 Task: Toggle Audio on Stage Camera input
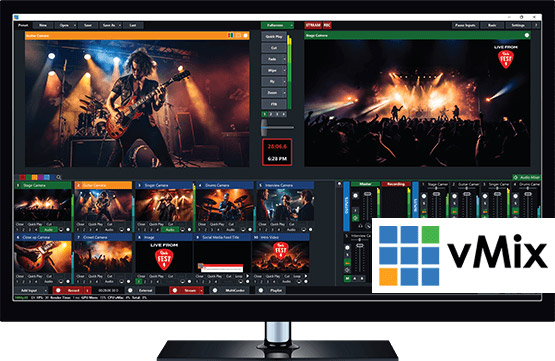click(48, 230)
